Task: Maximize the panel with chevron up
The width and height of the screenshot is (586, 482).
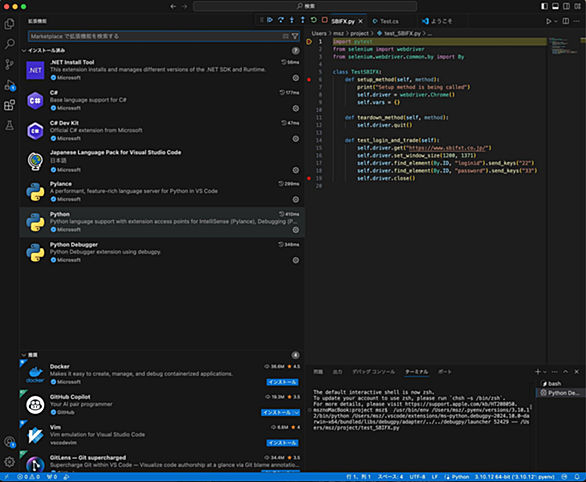Action: click(x=565, y=372)
